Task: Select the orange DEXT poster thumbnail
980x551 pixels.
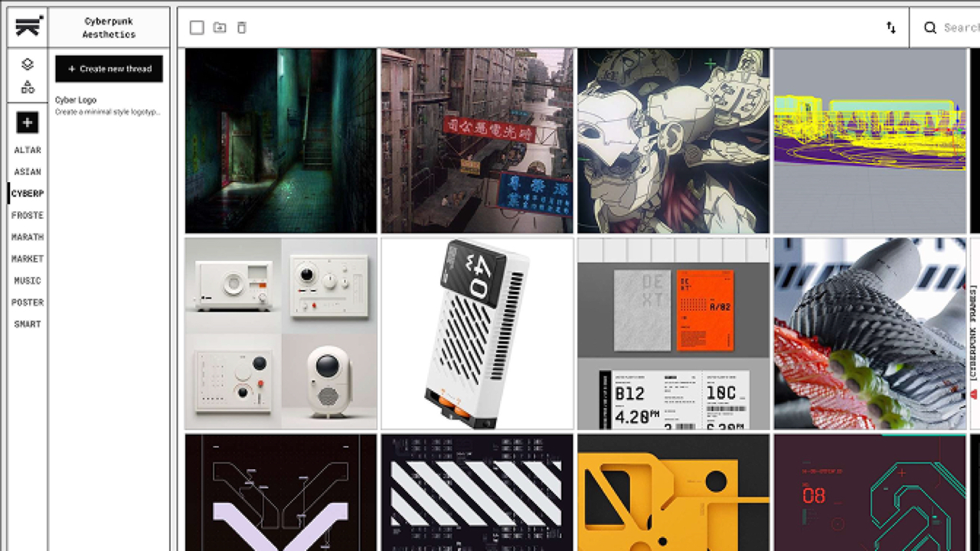Action: (673, 334)
